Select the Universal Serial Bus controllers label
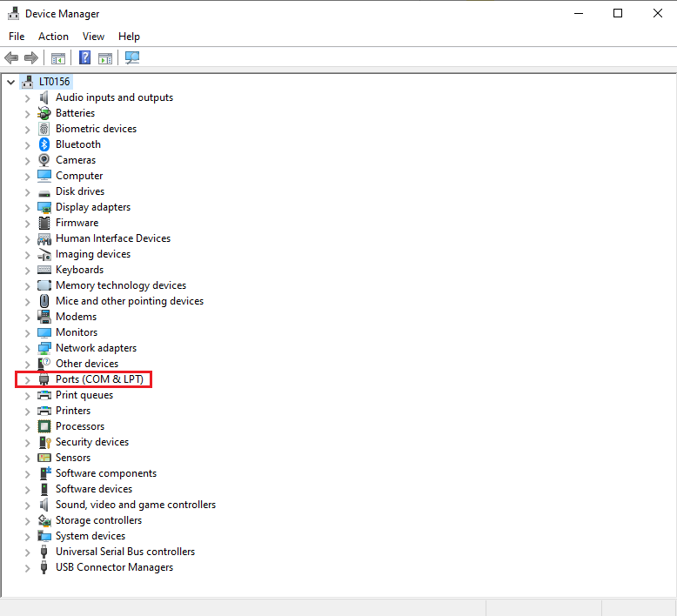The width and height of the screenshot is (677, 616). pos(125,552)
